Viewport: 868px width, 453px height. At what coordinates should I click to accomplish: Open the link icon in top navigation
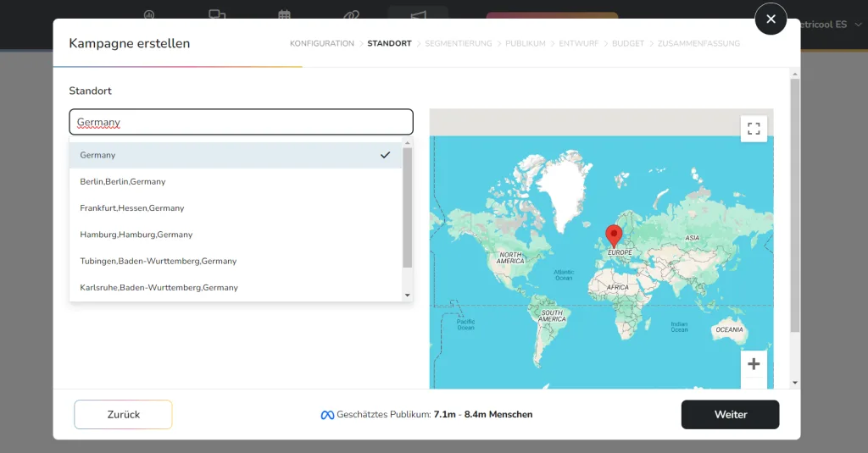[352, 14]
